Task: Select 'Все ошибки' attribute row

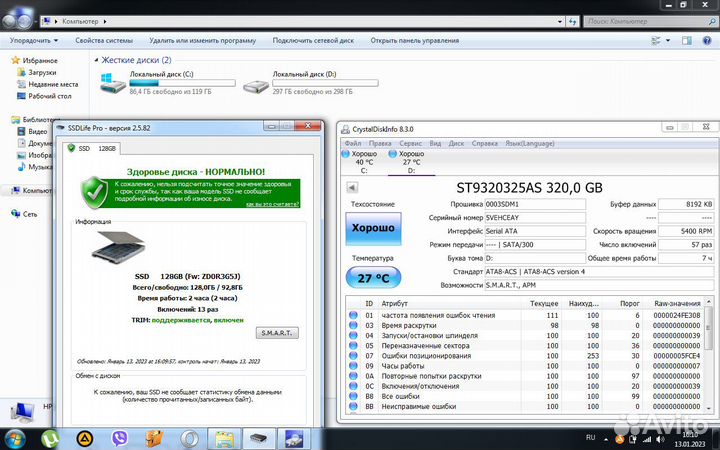Action: (525, 396)
